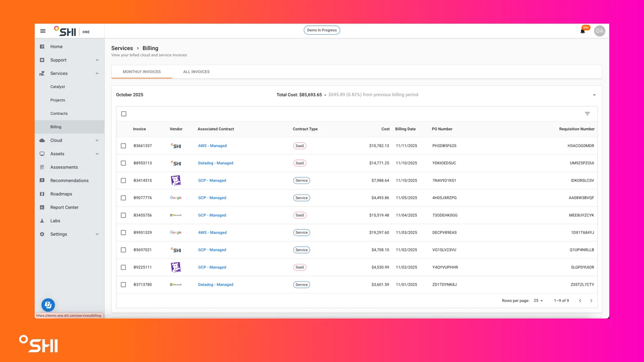Open Contracts in the sidebar

pyautogui.click(x=59, y=114)
